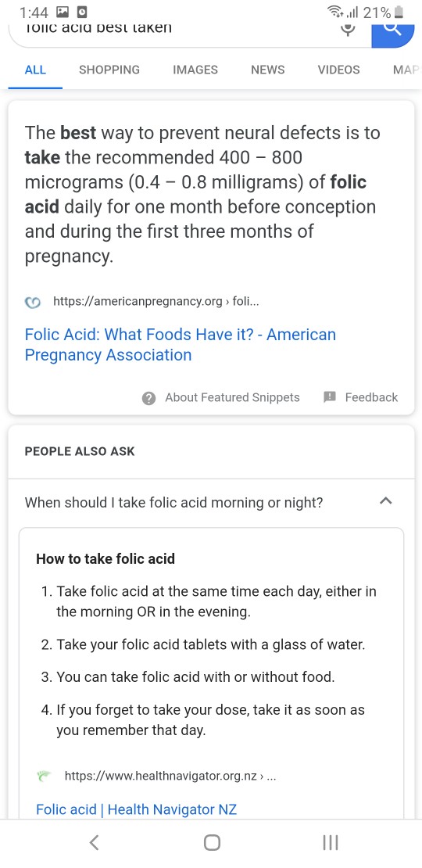Tap the Android back navigation arrow
This screenshot has height=868, width=422.
(x=94, y=842)
